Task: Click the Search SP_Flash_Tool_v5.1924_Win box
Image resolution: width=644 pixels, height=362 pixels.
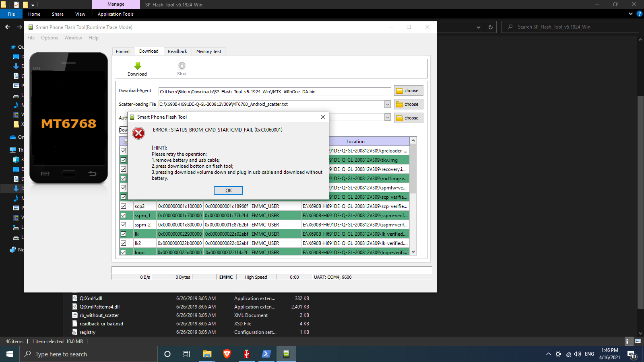Action: 570,27
